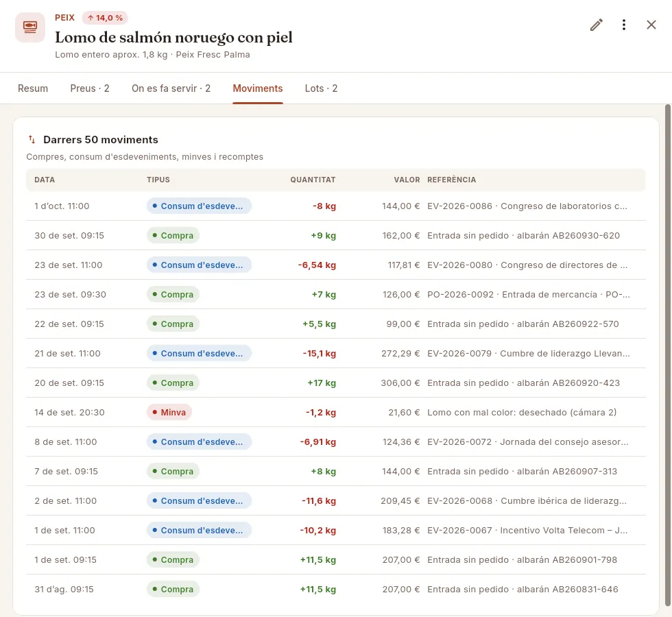Click the title Lomo de salmón noruego con piel
672x617 pixels.
pyautogui.click(x=173, y=37)
